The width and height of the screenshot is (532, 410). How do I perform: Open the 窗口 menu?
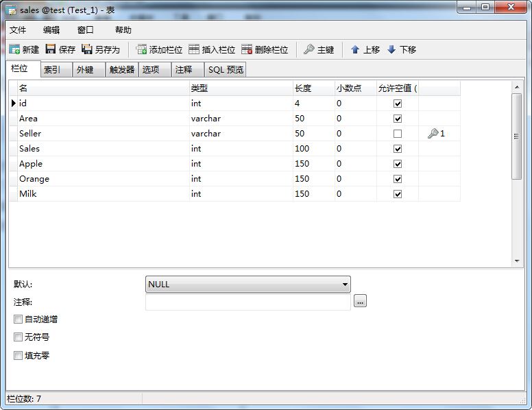click(x=85, y=30)
